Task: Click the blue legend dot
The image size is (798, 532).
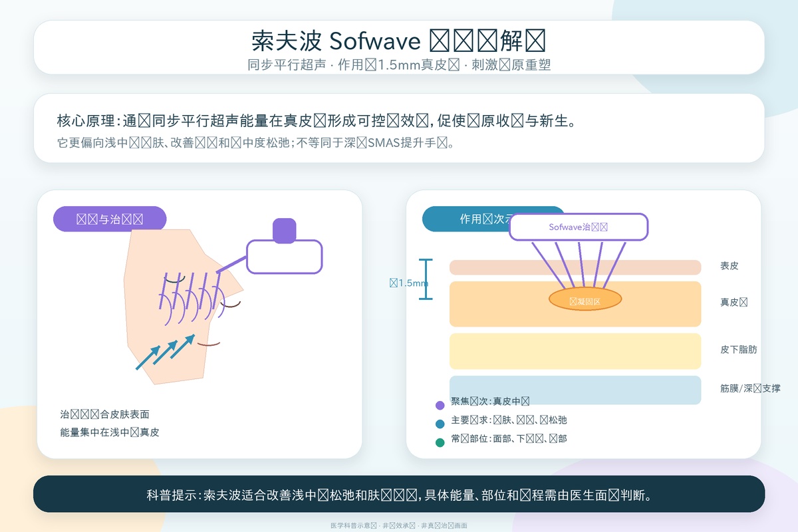Action: click(440, 424)
